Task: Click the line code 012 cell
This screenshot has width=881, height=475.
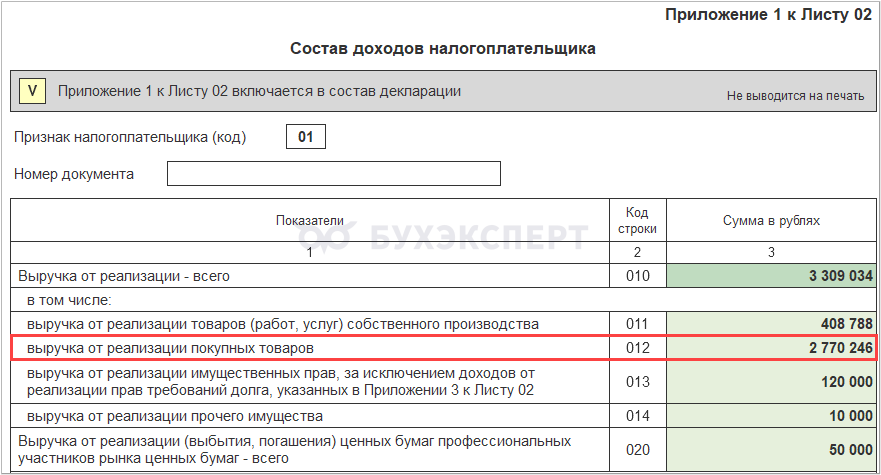Action: pyautogui.click(x=638, y=348)
